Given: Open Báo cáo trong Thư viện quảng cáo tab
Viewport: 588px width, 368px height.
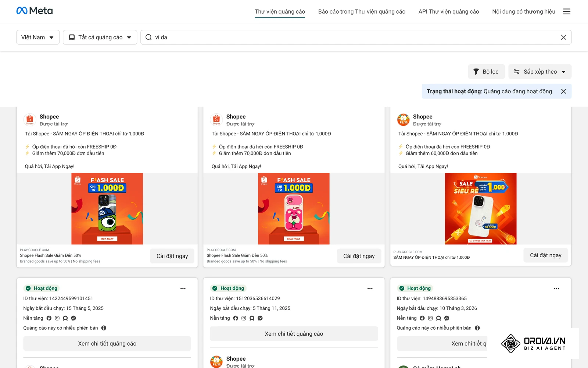Looking at the screenshot, I should [x=362, y=12].
